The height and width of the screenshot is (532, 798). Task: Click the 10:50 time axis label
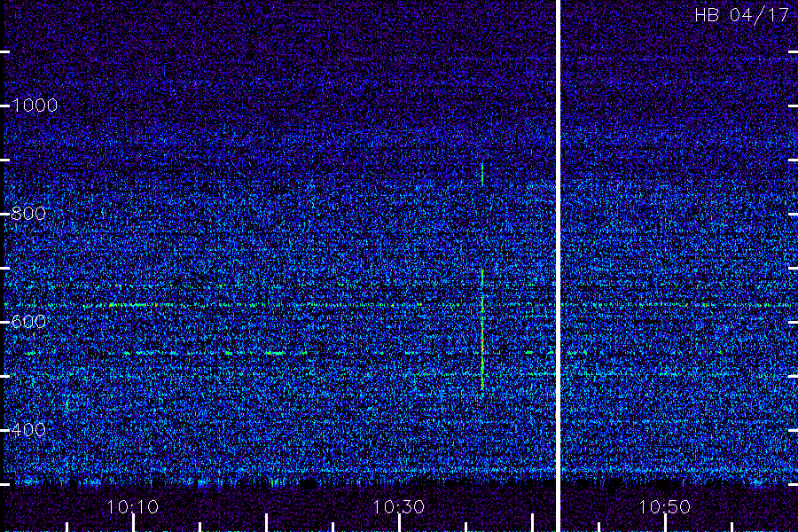point(664,507)
